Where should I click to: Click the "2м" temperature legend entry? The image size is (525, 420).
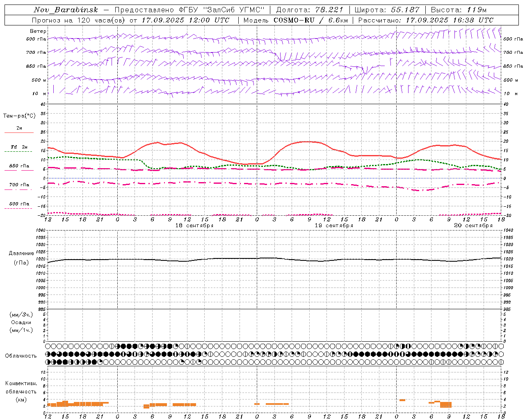(19, 128)
